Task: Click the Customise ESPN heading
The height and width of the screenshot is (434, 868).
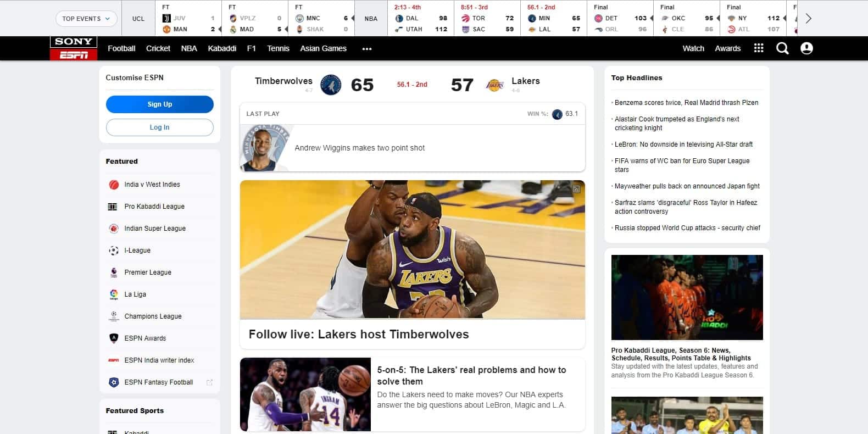Action: click(135, 77)
